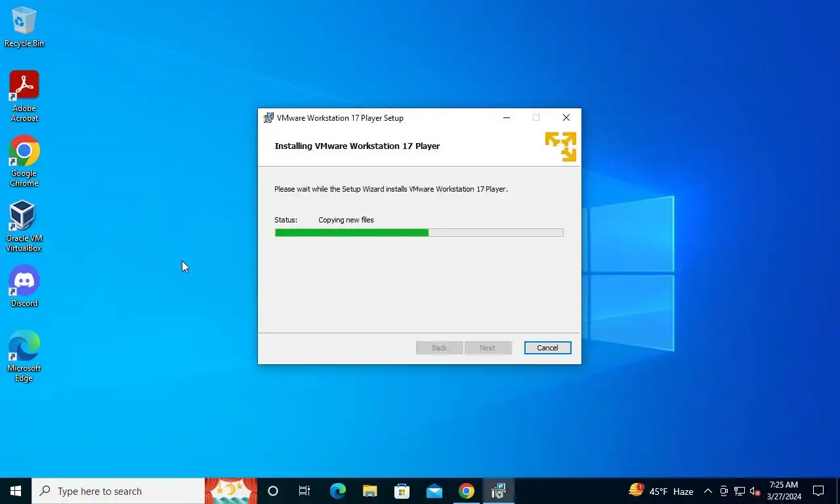Open Adobe Acrobat desktop shortcut
The image size is (840, 504).
coord(24,96)
